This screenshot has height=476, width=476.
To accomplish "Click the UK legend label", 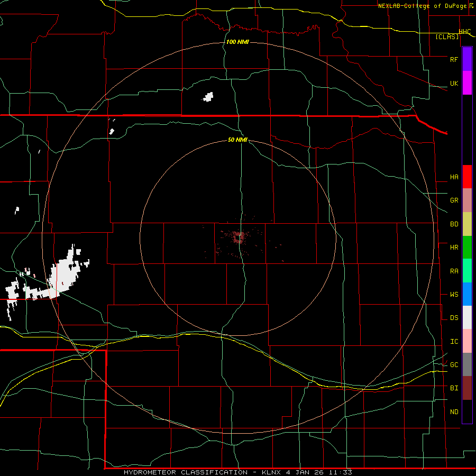I will [454, 83].
